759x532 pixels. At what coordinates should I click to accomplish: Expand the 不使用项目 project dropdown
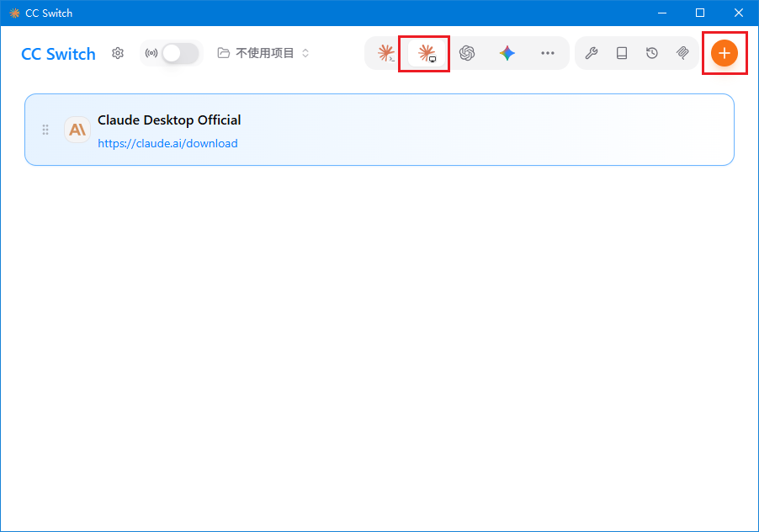click(x=263, y=53)
